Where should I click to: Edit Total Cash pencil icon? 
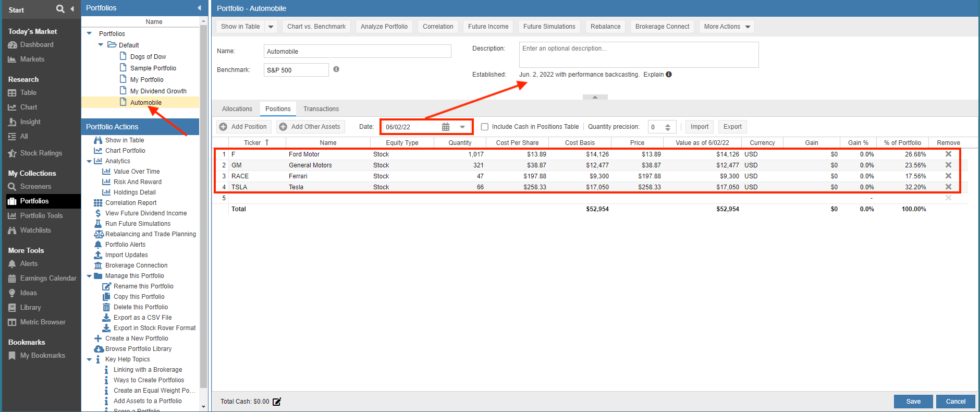[277, 402]
